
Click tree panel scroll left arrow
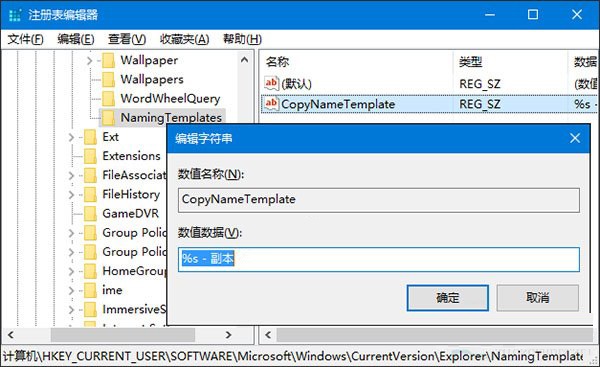tap(11, 335)
